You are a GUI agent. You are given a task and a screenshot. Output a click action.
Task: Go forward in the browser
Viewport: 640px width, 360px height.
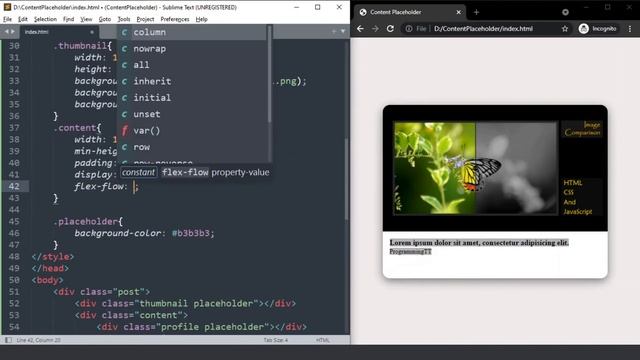click(375, 29)
